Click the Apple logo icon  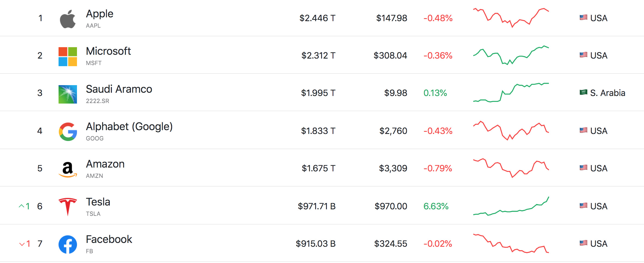[x=68, y=19]
